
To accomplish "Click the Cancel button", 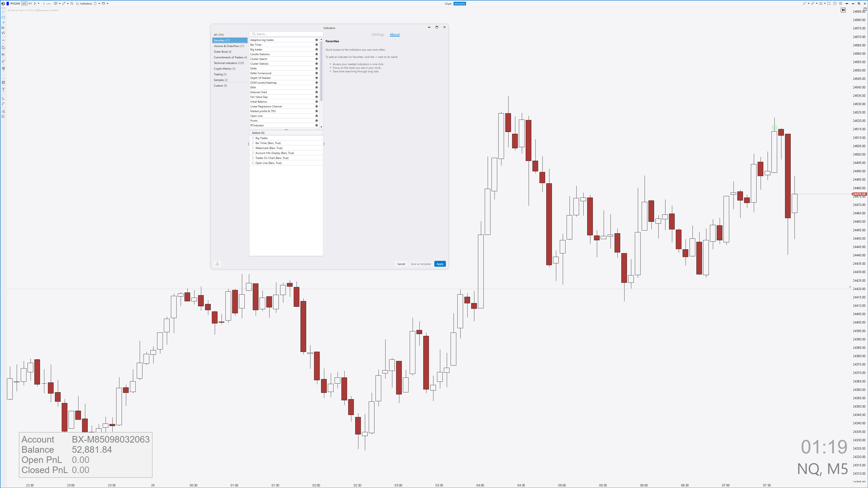I will click(401, 264).
